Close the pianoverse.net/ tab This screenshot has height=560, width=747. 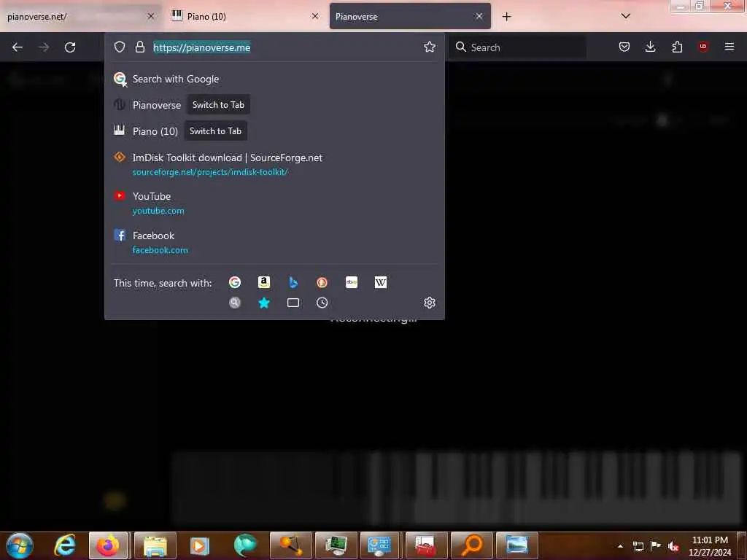(150, 16)
